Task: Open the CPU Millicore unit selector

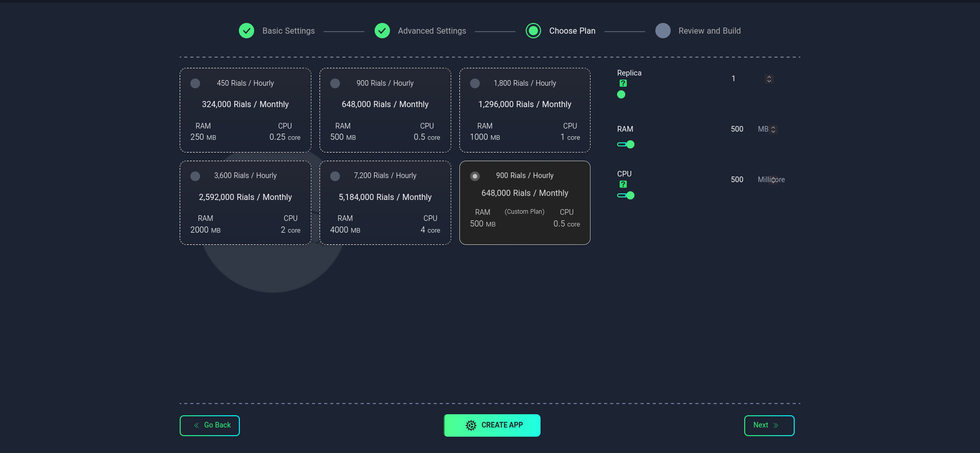Action: point(771,180)
